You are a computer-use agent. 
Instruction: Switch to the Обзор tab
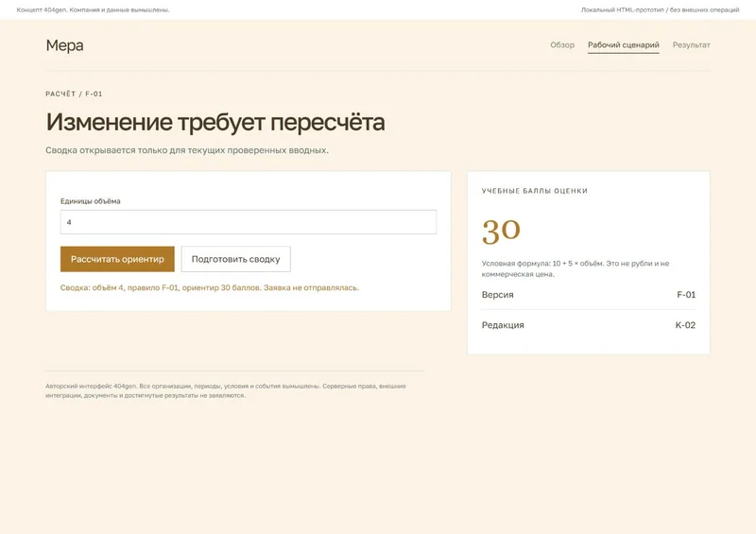(x=562, y=44)
